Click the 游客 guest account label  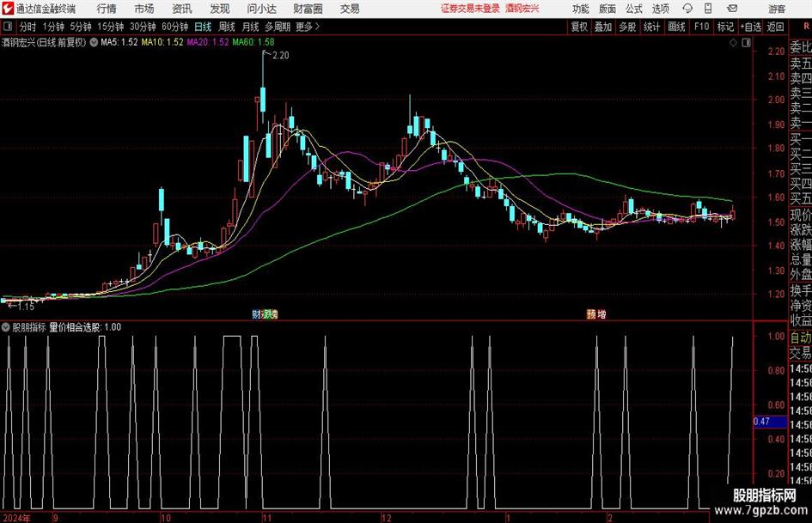[x=776, y=9]
